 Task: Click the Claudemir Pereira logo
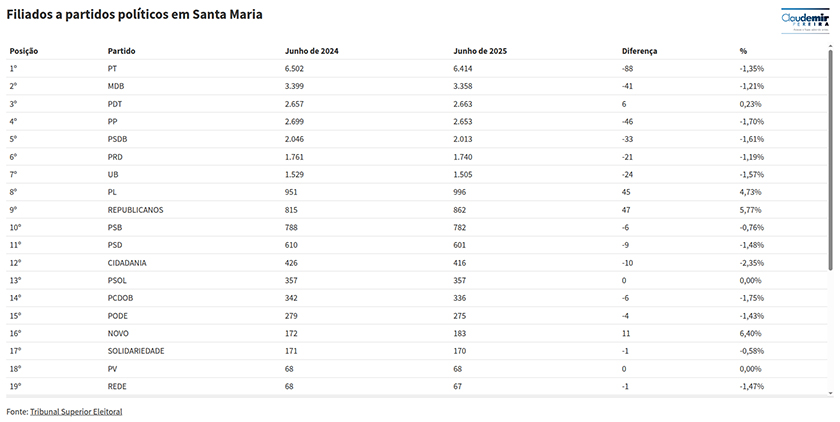coord(805,21)
